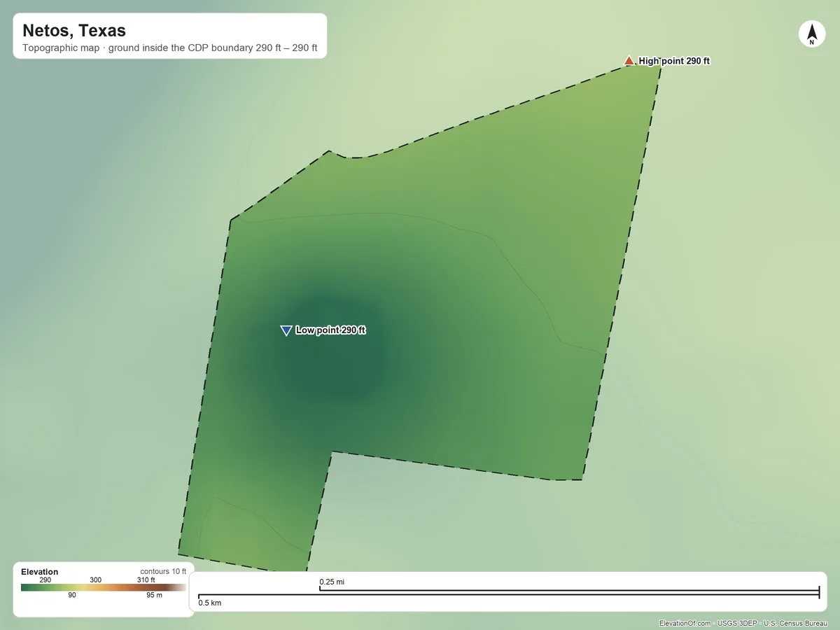840x630 pixels.
Task: Click the 'High point 290 ft' label
Action: tap(675, 62)
